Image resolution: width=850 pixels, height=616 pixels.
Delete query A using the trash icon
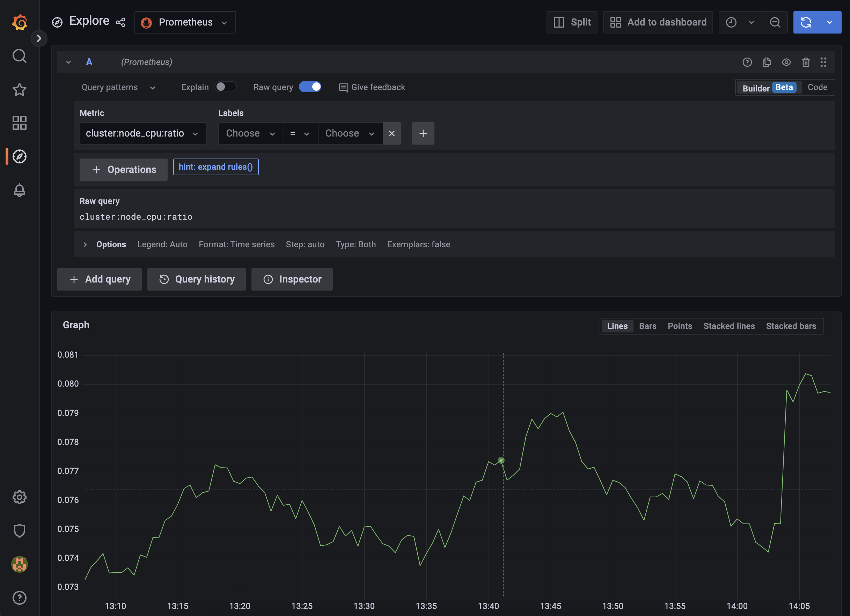click(805, 62)
